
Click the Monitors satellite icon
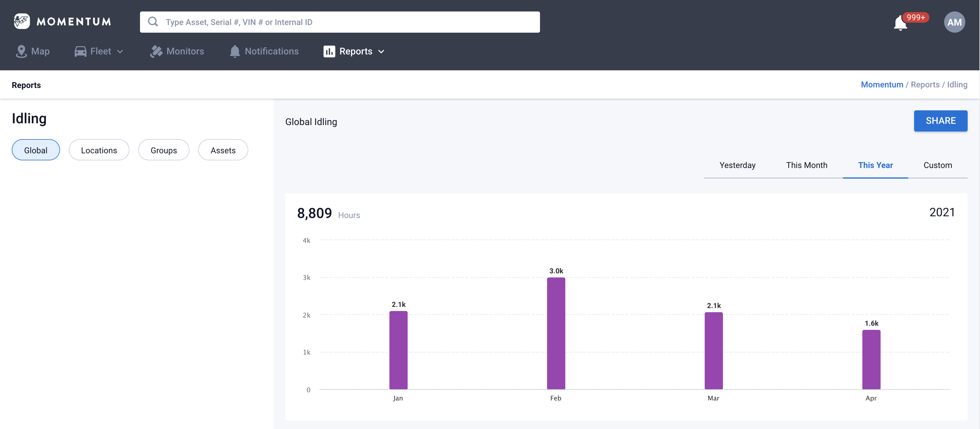pyautogui.click(x=156, y=51)
